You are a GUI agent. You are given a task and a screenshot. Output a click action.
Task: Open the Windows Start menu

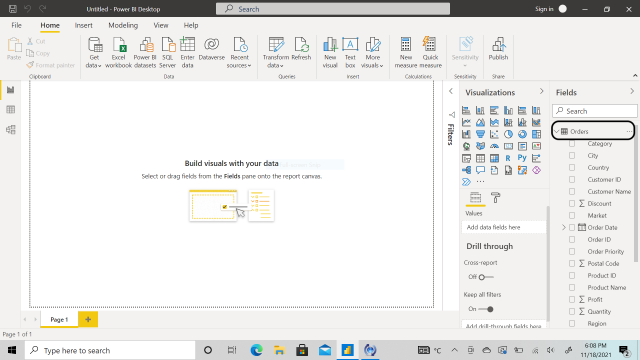coord(12,350)
